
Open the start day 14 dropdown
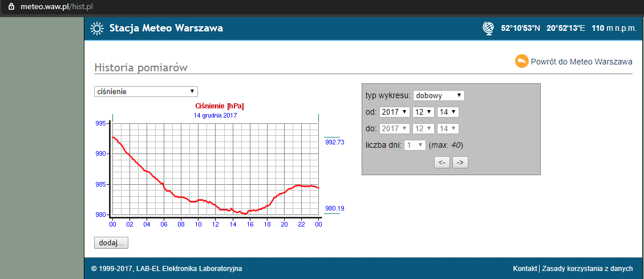pos(447,112)
